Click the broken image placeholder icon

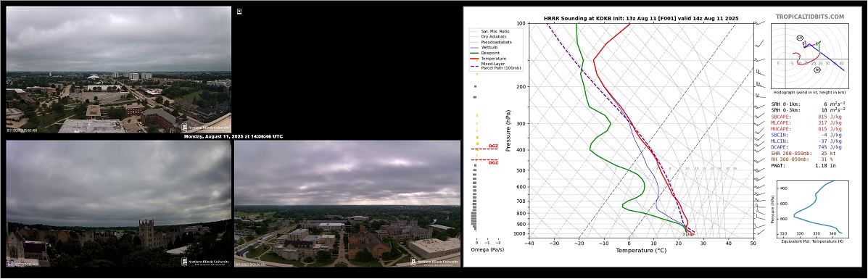(239, 11)
